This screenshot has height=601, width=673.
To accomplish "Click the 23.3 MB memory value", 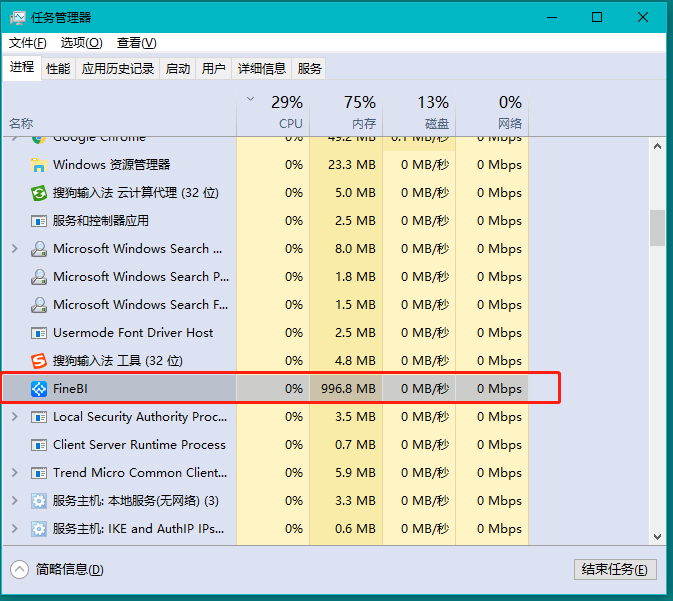I will [x=352, y=165].
